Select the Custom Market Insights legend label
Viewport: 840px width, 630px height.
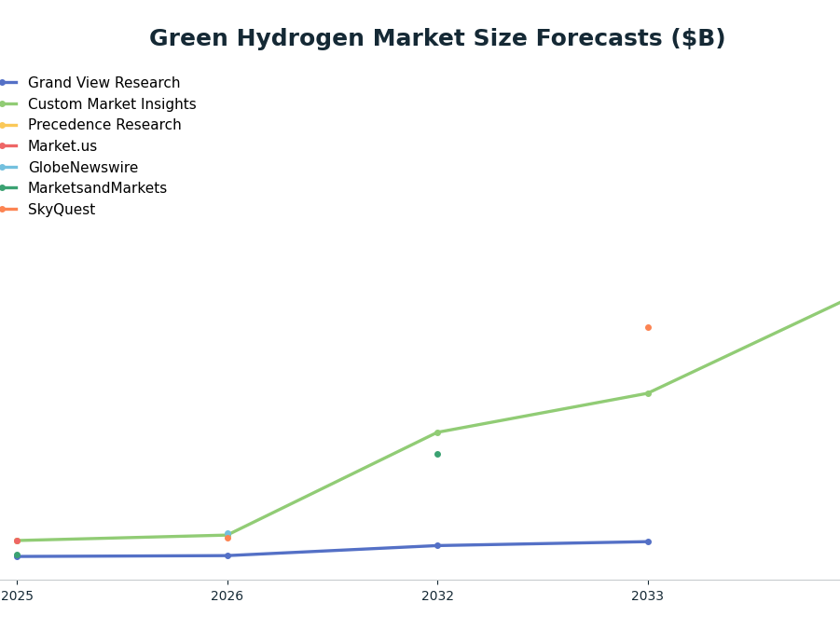(112, 104)
